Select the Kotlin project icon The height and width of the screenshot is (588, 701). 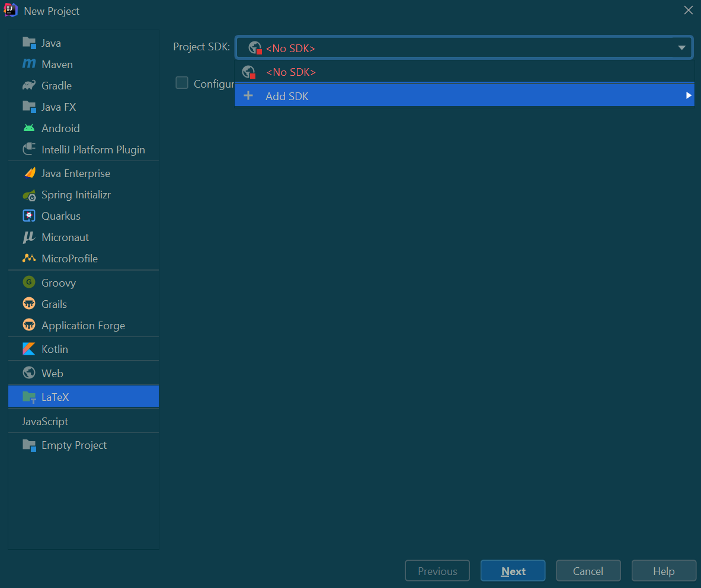point(30,349)
